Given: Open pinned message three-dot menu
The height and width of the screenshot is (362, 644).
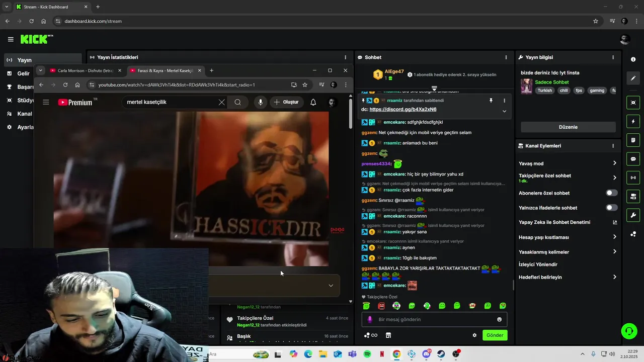Looking at the screenshot, I should (x=504, y=101).
